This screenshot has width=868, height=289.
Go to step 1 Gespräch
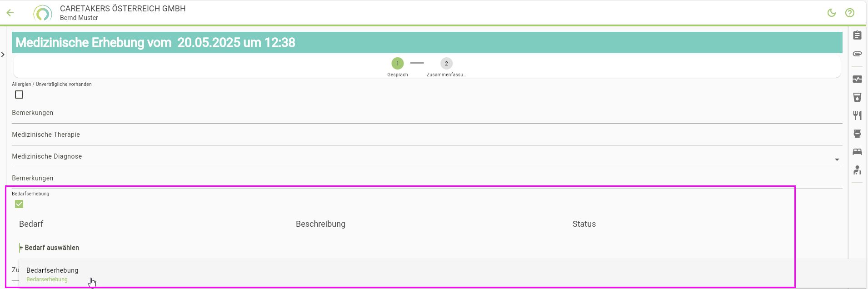coord(397,64)
